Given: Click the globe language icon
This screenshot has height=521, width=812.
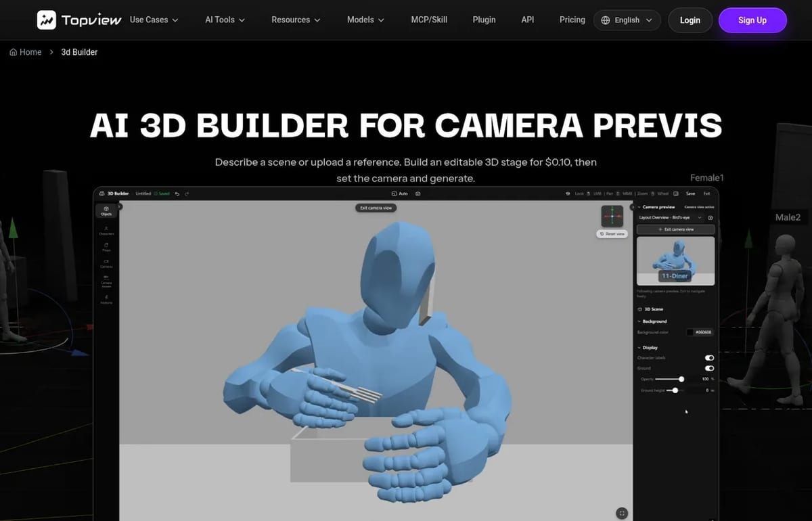Looking at the screenshot, I should (606, 20).
